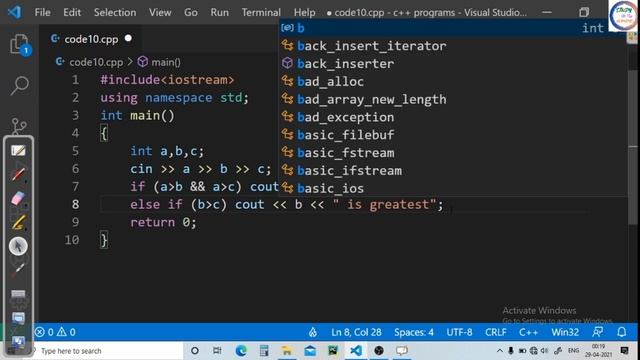The width and height of the screenshot is (640, 360).
Task: Click Win32 configuration in the status bar
Action: coord(565,332)
